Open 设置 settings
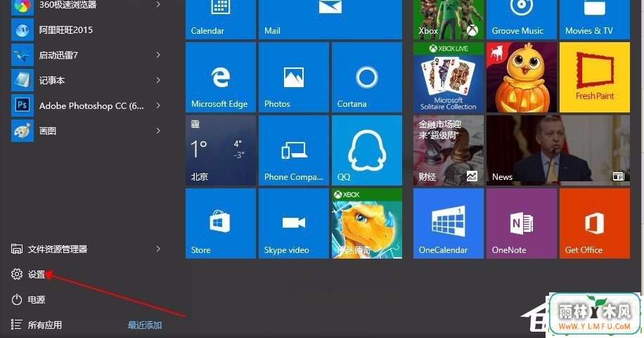This screenshot has height=338, width=644. 36,274
